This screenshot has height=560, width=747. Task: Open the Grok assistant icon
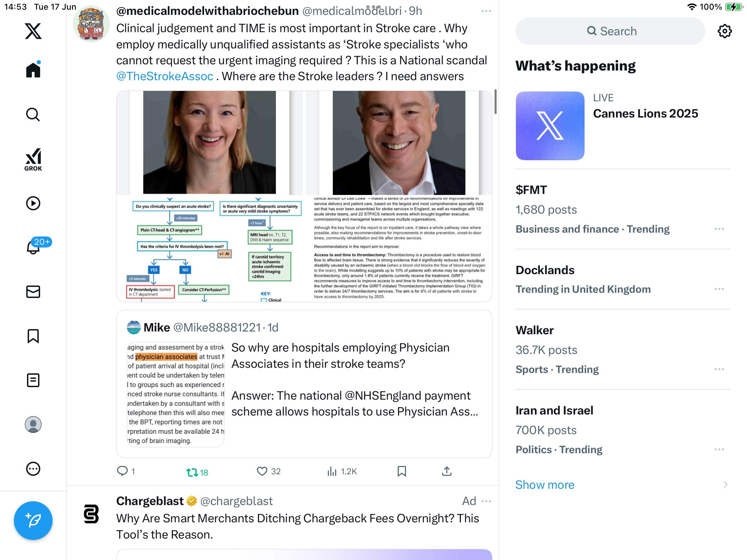tap(33, 159)
